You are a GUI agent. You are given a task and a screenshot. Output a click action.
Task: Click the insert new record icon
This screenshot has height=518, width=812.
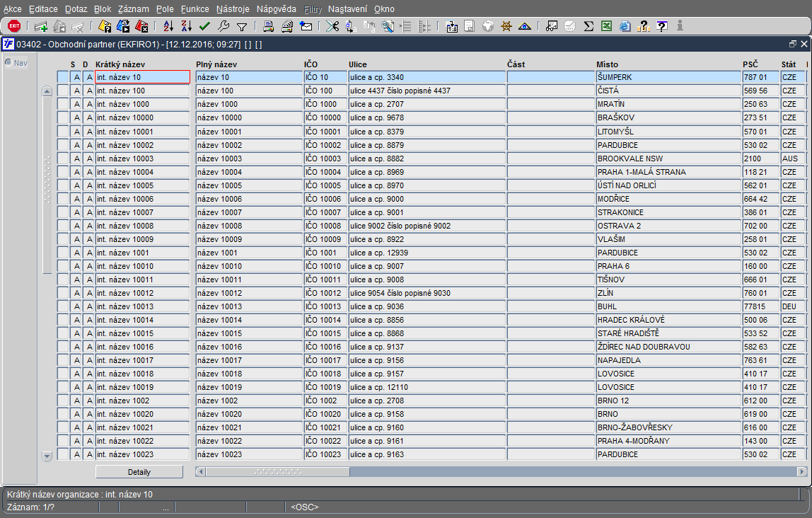pyautogui.click(x=41, y=26)
